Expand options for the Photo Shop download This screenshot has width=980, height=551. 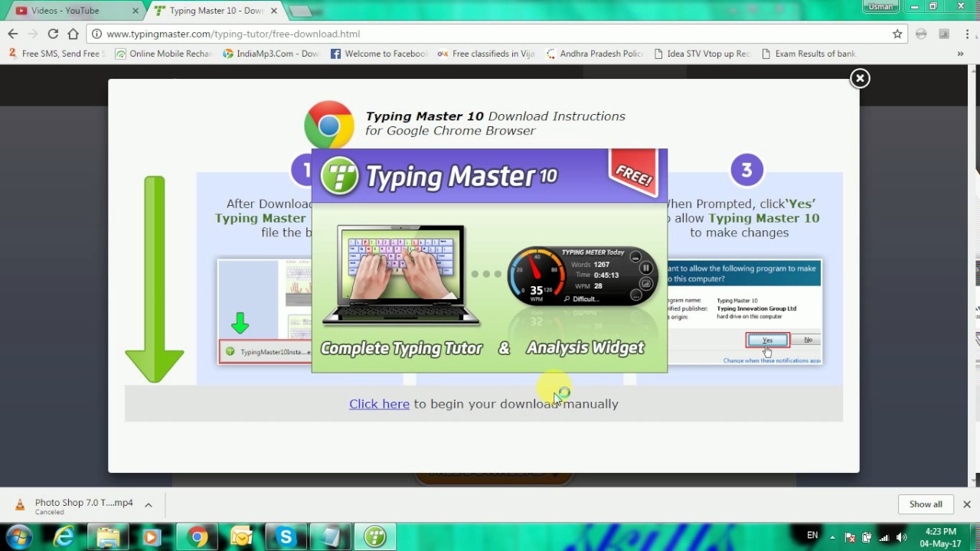149,504
